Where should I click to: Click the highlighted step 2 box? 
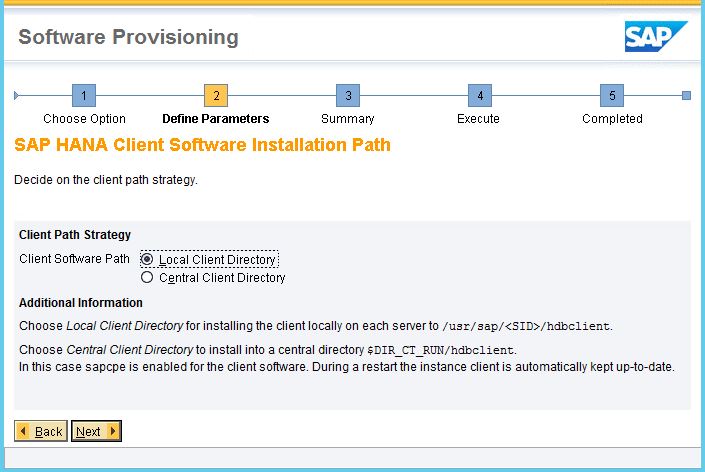[216, 95]
